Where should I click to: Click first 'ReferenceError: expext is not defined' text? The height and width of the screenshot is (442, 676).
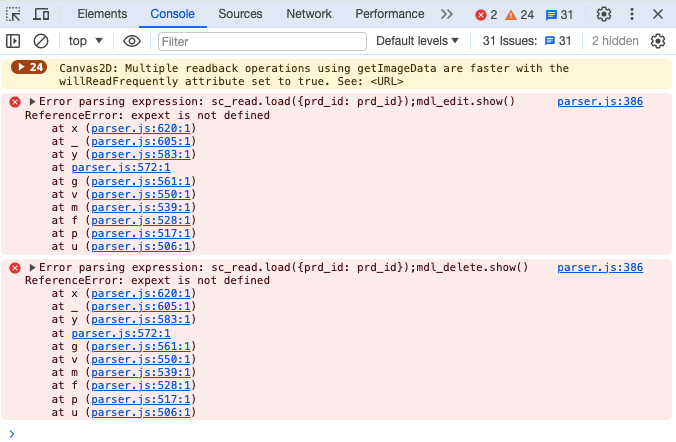tap(147, 116)
